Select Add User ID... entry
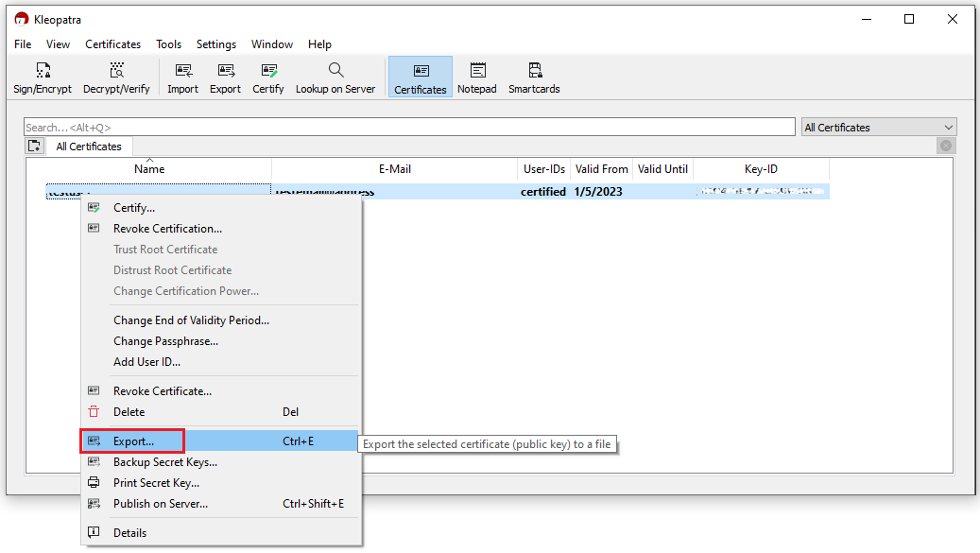980x553 pixels. [221, 362]
